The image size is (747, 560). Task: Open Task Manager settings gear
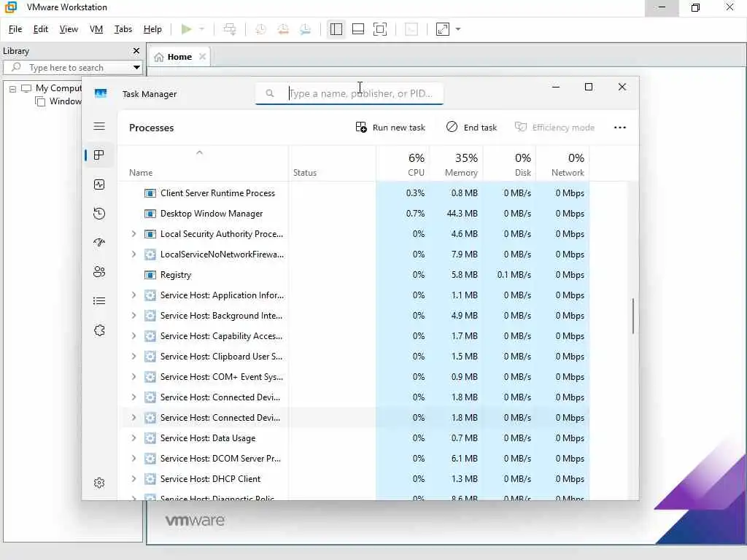click(x=99, y=483)
